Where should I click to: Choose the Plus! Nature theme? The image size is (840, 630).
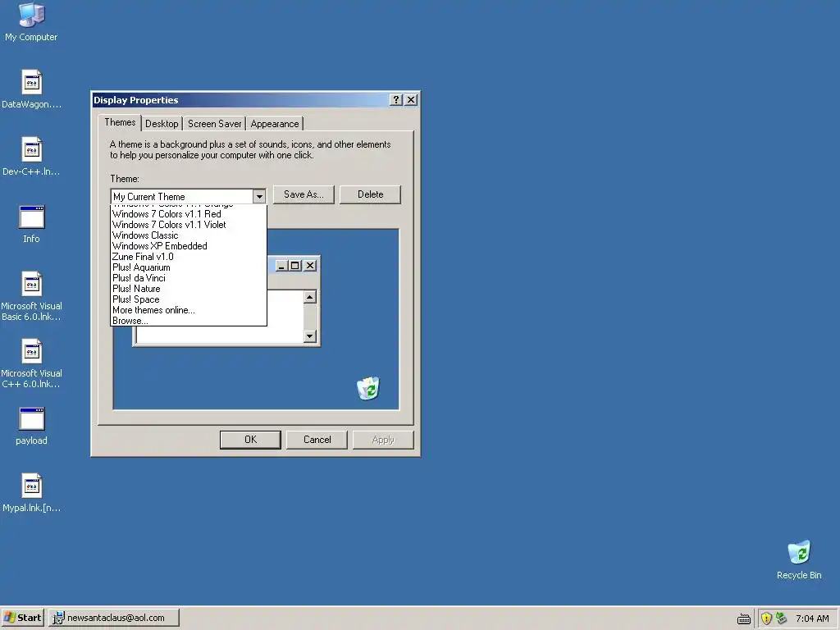tap(188, 289)
